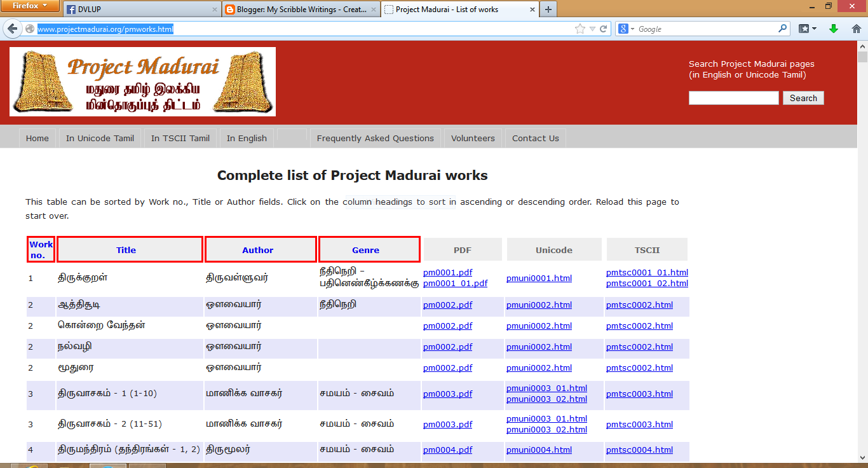Go back using the browser back arrow
The height and width of the screenshot is (468, 868).
(x=13, y=29)
